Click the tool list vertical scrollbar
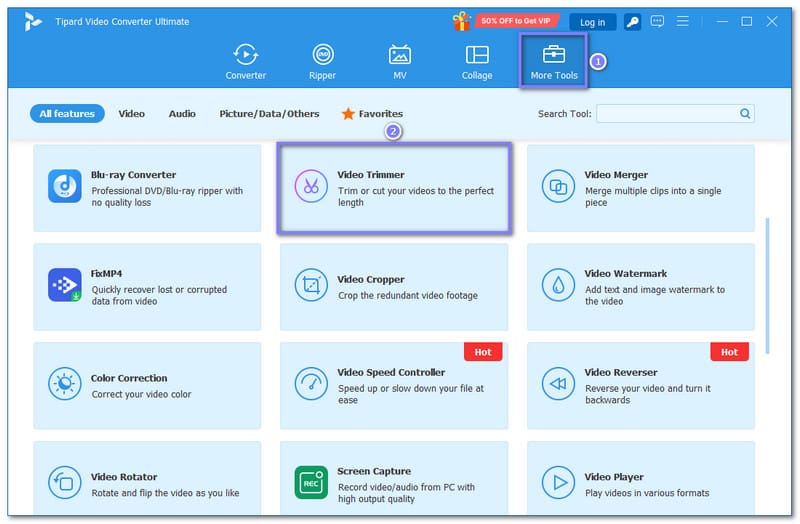 tap(767, 286)
